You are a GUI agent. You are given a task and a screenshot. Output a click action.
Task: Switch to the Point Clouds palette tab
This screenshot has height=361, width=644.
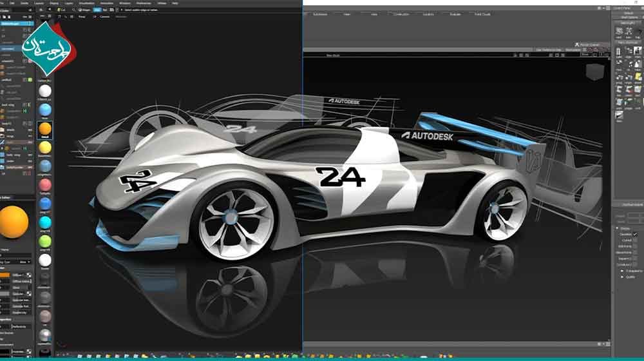(482, 14)
